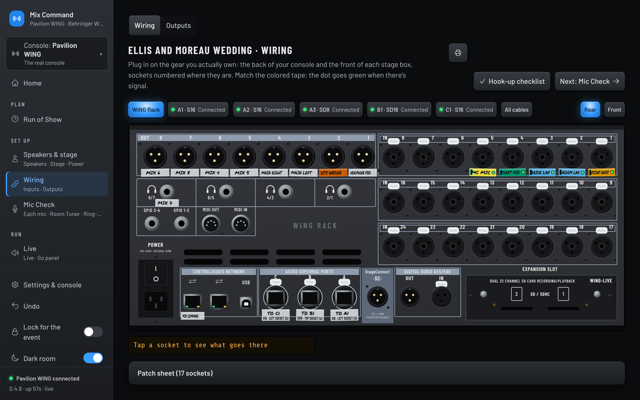Switch to the Wiring tab

(x=144, y=25)
